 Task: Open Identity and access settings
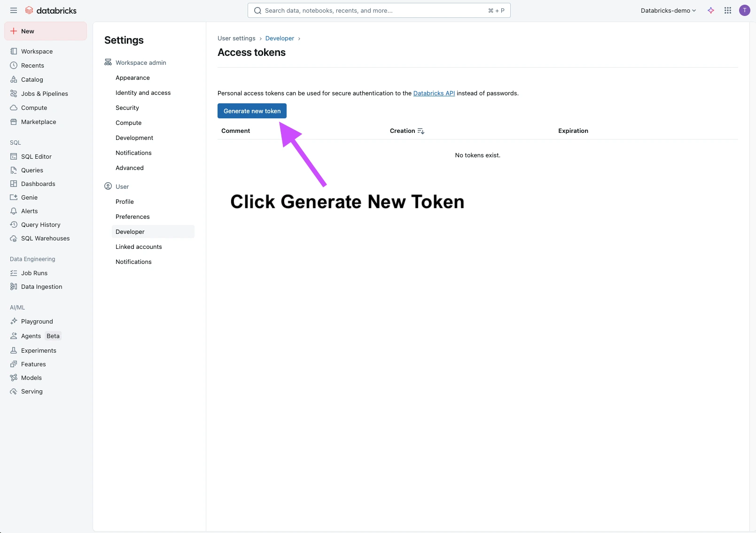[x=143, y=93]
